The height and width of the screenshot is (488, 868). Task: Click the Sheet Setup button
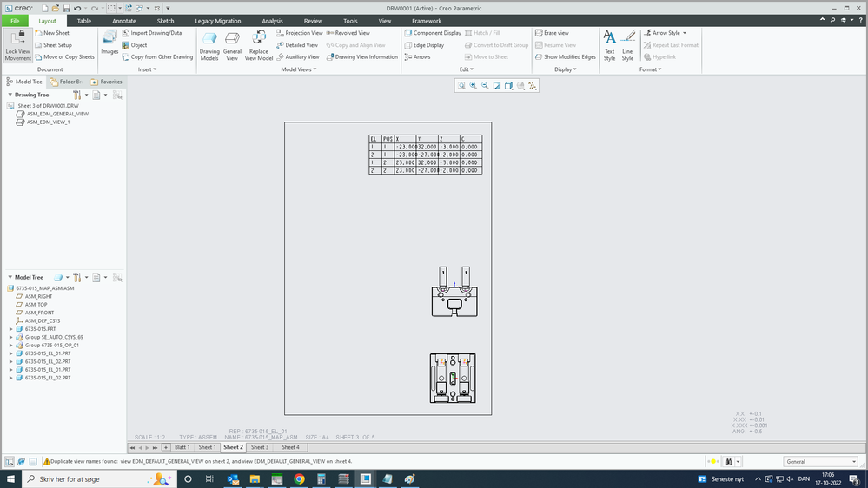[57, 45]
